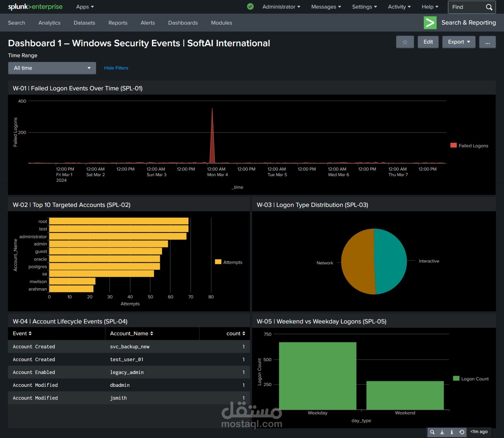
Task: Open the Help dropdown menu
Action: 430,7
